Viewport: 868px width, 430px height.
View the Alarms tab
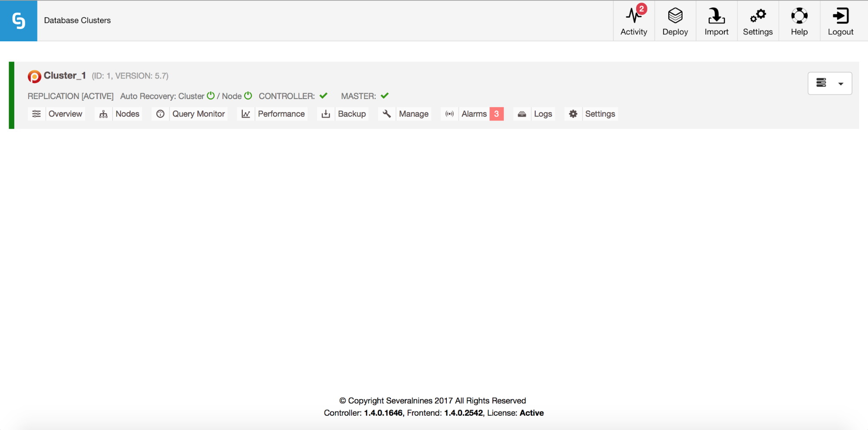(474, 114)
